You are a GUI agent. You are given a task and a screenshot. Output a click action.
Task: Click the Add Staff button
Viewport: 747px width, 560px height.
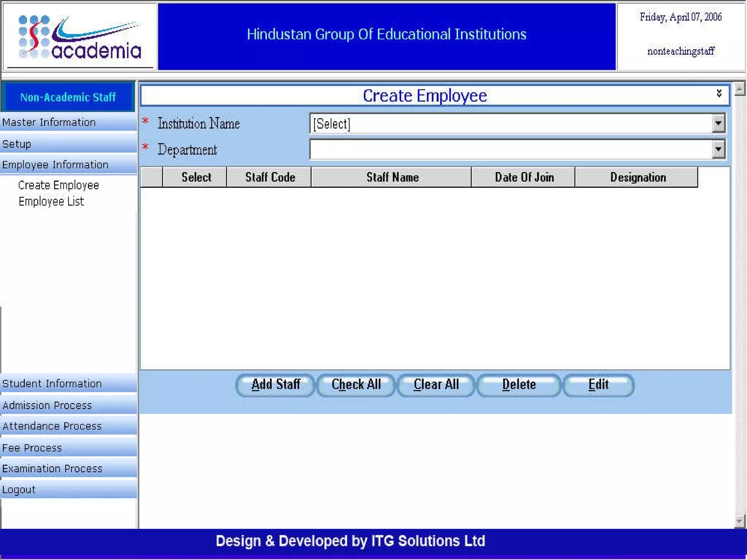(x=275, y=385)
